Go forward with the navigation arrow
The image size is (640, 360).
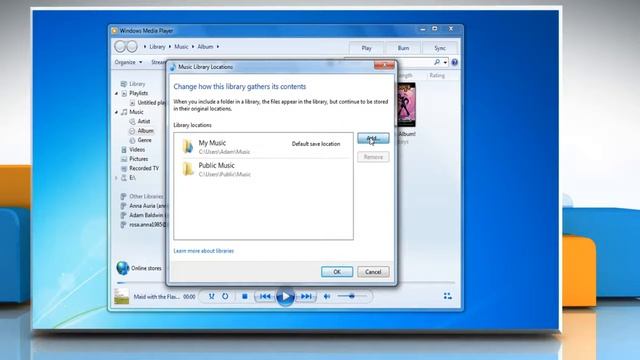132,47
